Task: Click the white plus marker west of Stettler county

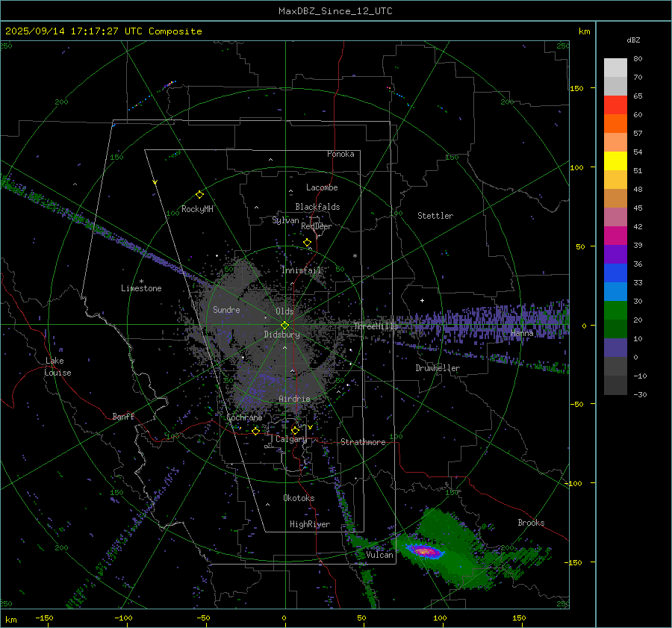Action: tap(422, 300)
